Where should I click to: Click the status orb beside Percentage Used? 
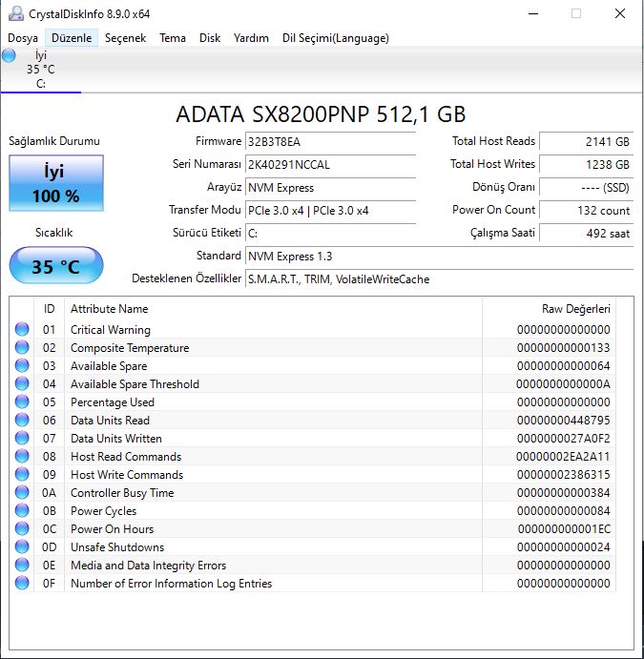pos(22,402)
